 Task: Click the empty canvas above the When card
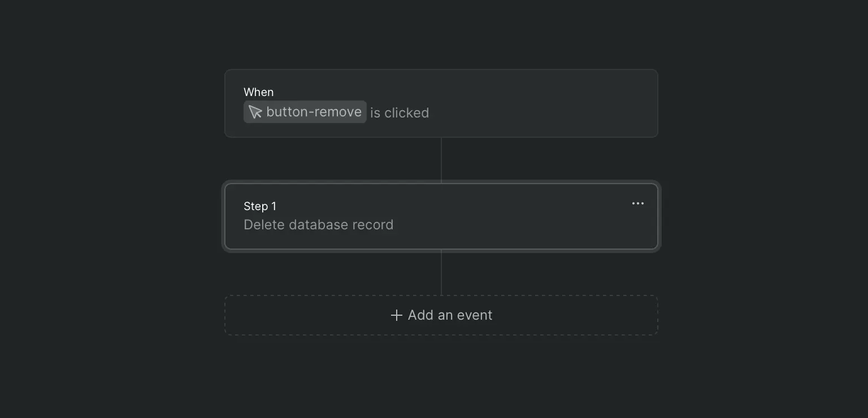pyautogui.click(x=441, y=34)
